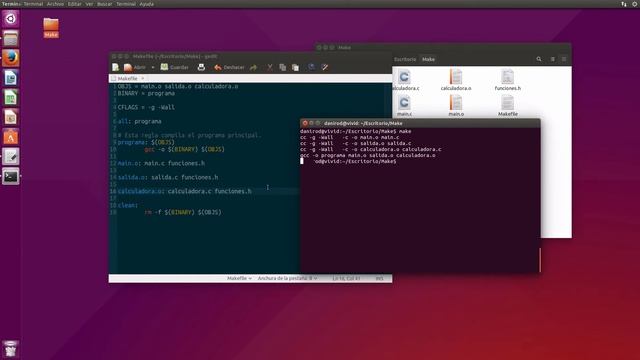Open the Buscar menu in the top bar
640x360 pixels.
104,4
